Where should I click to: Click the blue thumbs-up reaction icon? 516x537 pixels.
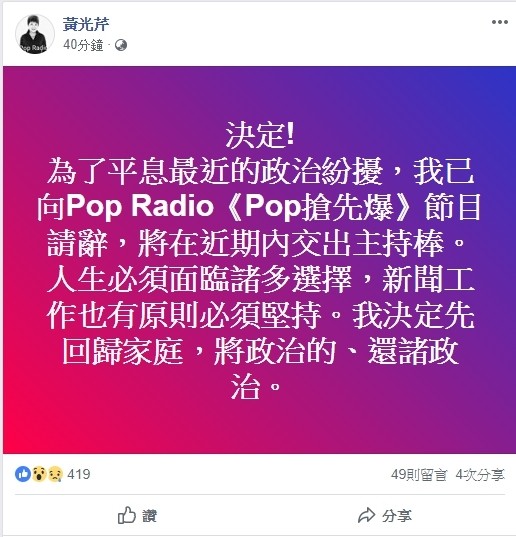[23, 474]
